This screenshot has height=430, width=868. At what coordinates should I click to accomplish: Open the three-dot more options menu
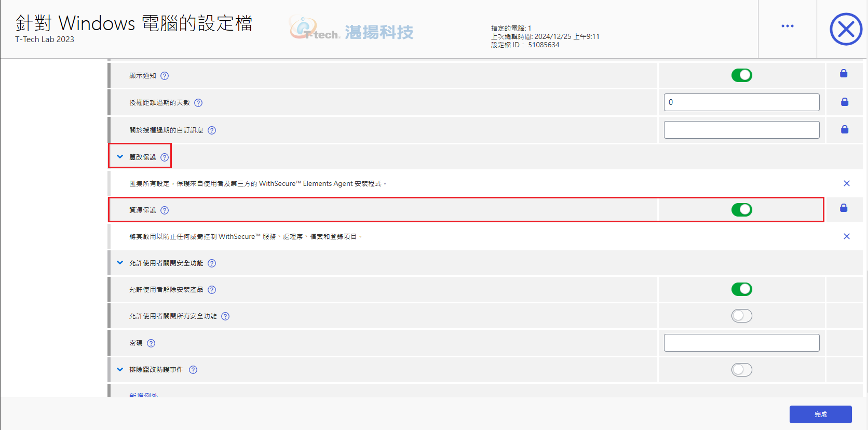click(x=788, y=26)
